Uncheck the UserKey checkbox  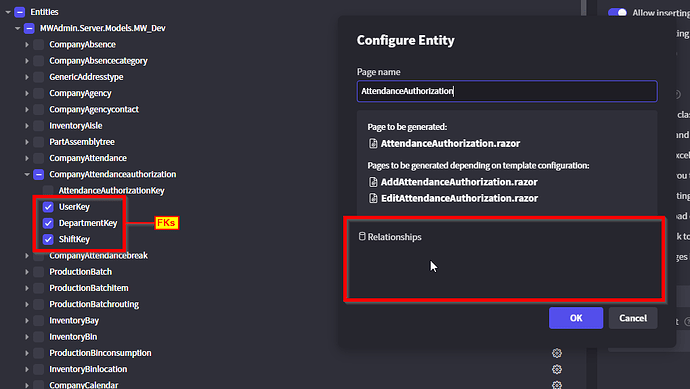tap(48, 207)
